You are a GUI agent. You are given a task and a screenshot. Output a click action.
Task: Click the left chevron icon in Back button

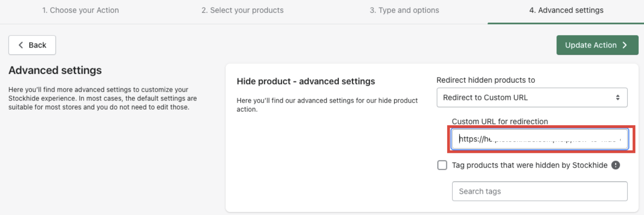pyautogui.click(x=21, y=45)
